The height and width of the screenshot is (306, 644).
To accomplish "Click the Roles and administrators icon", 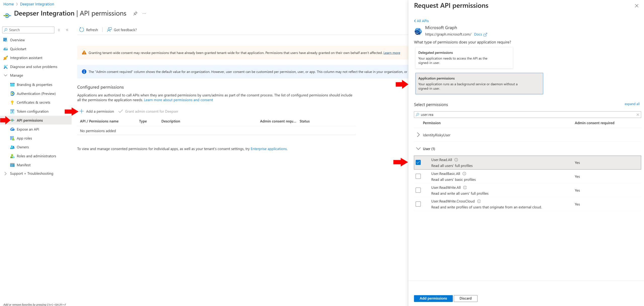I will pyautogui.click(x=12, y=156).
